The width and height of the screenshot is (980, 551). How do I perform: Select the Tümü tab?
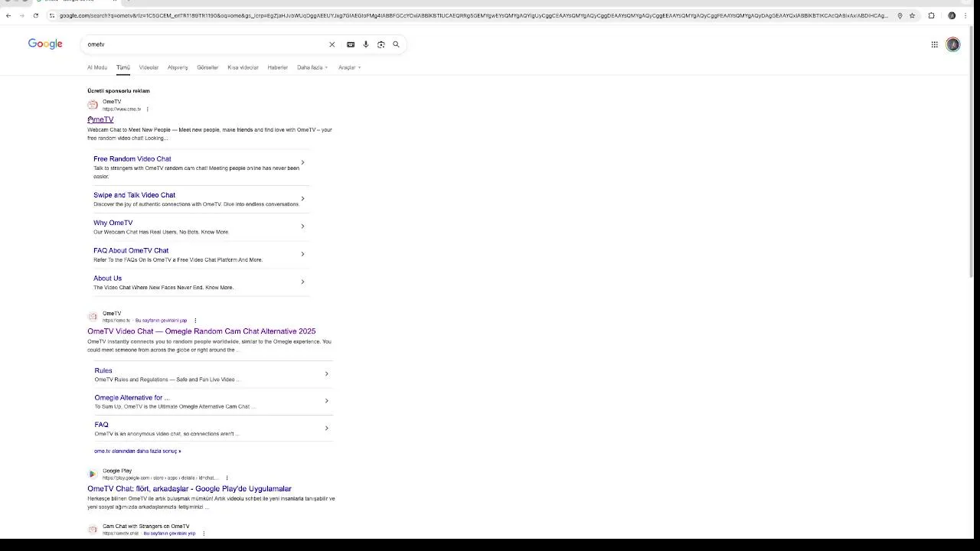pos(123,67)
